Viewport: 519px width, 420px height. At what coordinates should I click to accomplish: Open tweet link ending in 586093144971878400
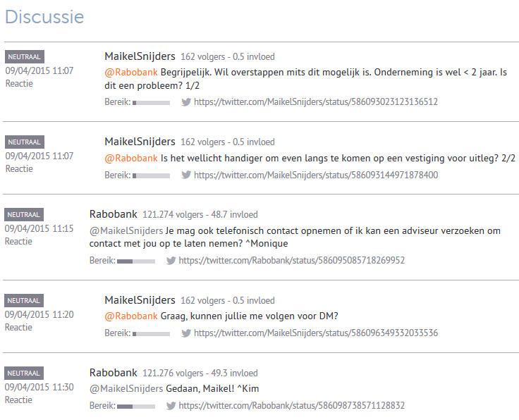click(x=316, y=175)
